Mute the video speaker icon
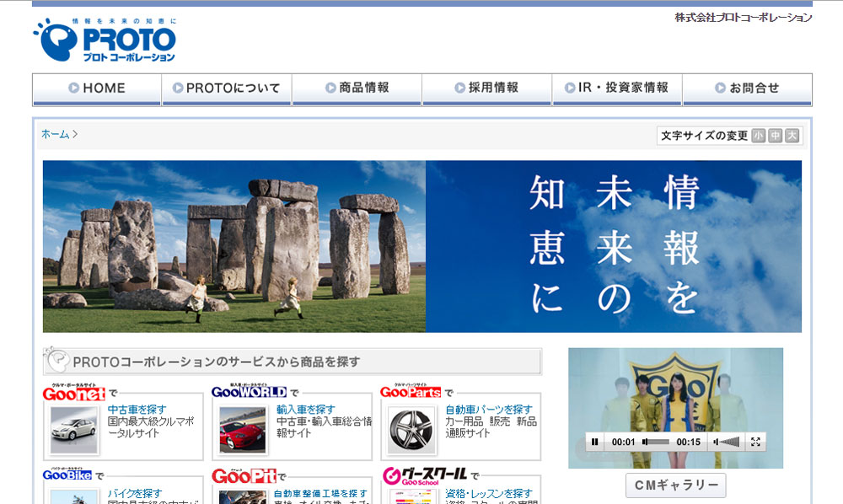The image size is (843, 504). (x=716, y=442)
